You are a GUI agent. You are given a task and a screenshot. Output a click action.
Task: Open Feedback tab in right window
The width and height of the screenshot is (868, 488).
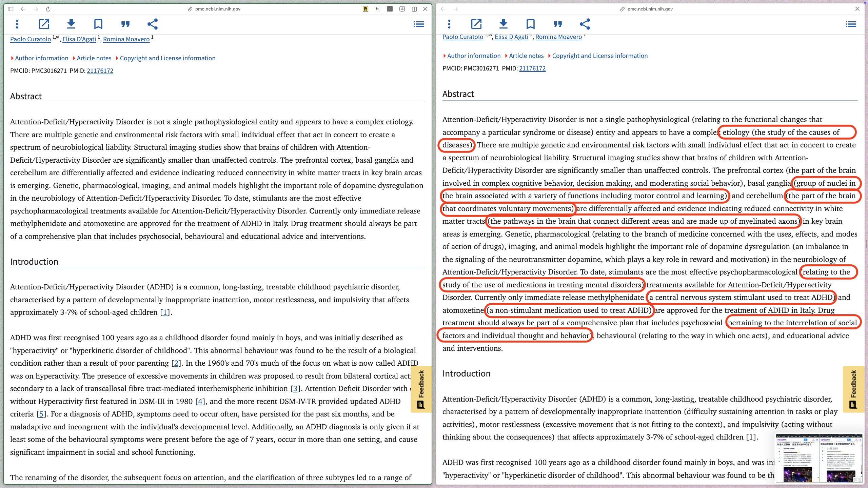pyautogui.click(x=853, y=389)
